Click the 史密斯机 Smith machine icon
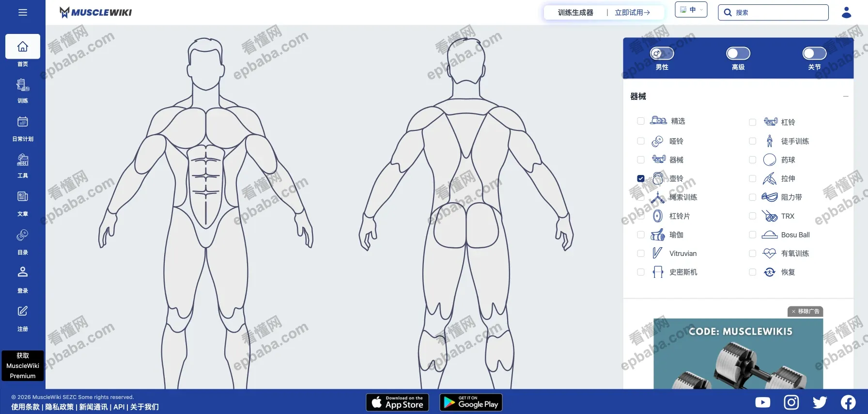The image size is (868, 414). [x=658, y=272]
